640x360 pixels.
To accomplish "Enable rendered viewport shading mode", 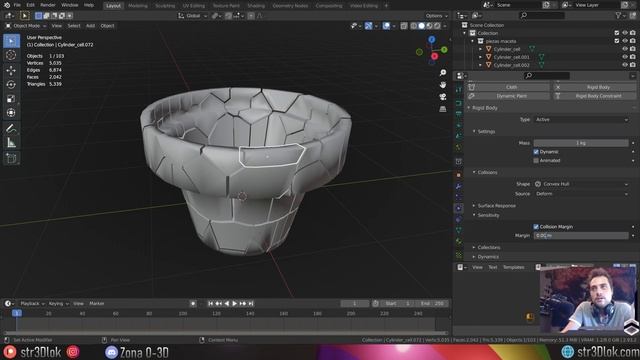I will pyautogui.click(x=437, y=26).
